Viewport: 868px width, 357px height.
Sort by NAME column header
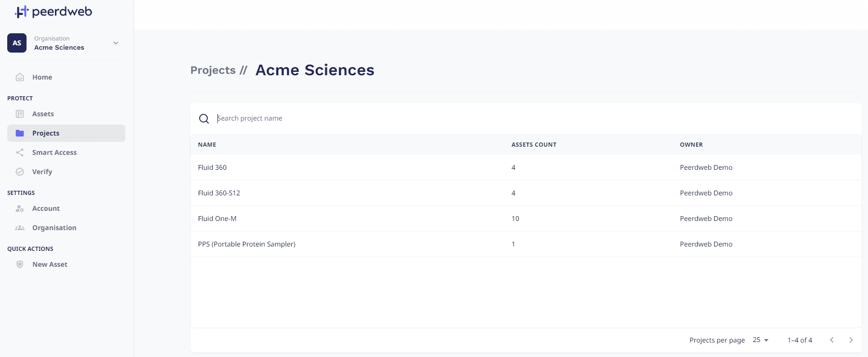(207, 145)
